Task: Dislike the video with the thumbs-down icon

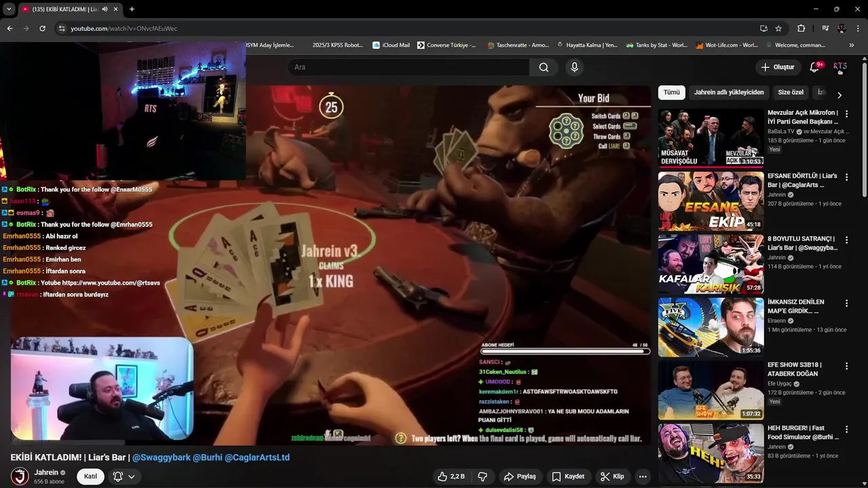Action: [483, 476]
